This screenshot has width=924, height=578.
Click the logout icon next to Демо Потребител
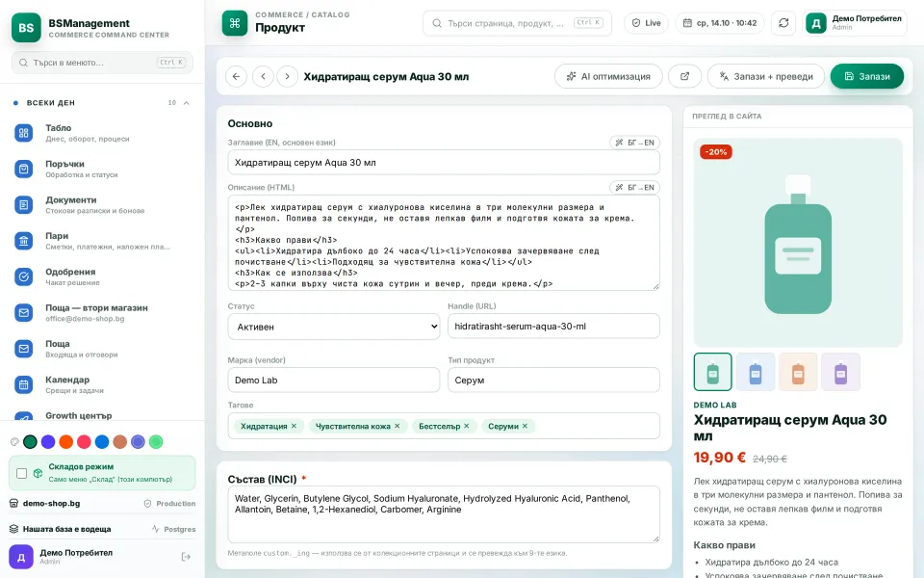coord(186,557)
